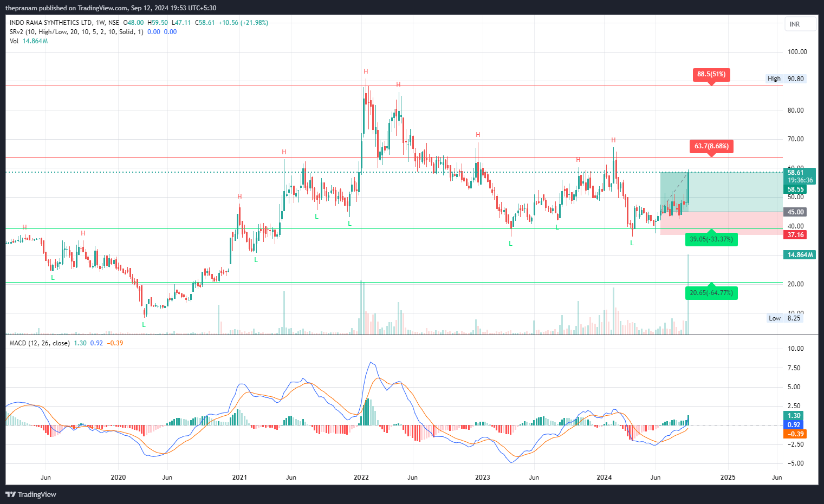Screen dimensions: 824x504
Task: Select the SRv2 indicator legend
Action: [76, 32]
